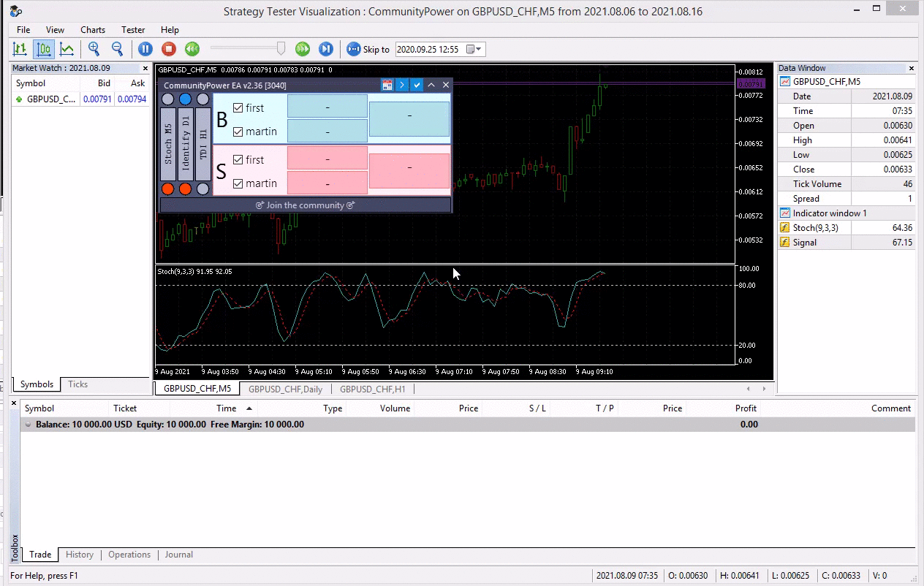This screenshot has width=924, height=586.
Task: Click the right arrow icon in EA panel header
Action: click(x=402, y=85)
